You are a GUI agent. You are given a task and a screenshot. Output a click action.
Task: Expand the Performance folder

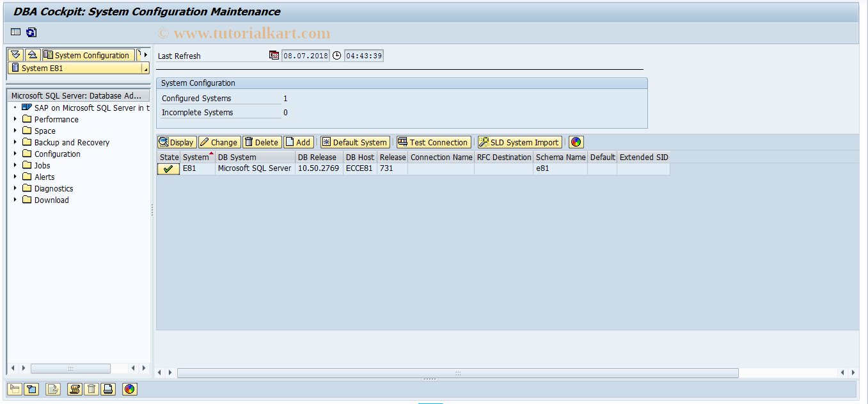pos(15,119)
